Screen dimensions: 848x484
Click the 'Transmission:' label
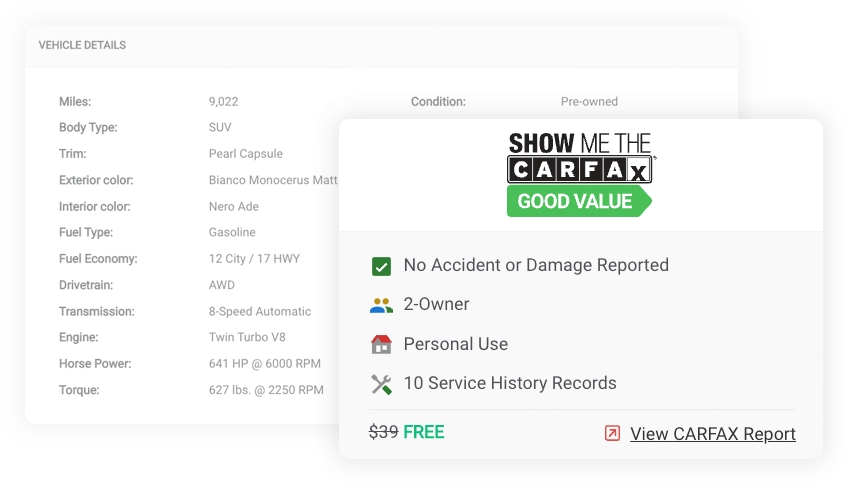pos(97,311)
